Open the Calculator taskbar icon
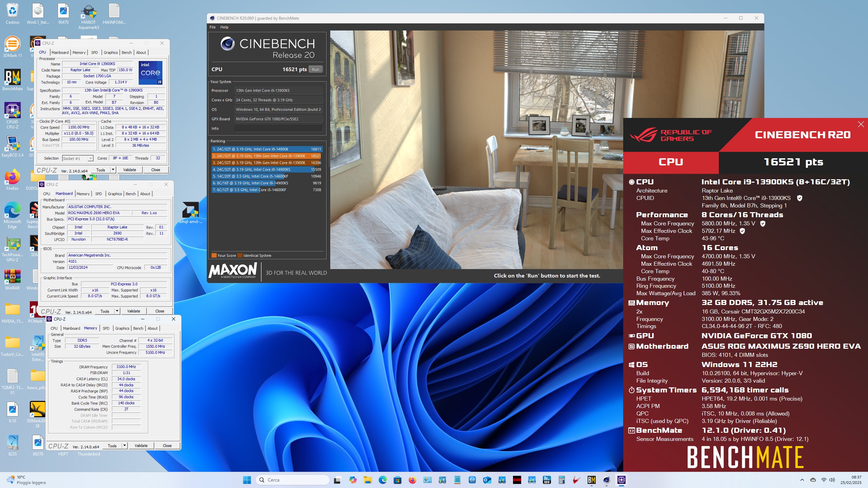This screenshot has height=488, width=868. [x=561, y=480]
